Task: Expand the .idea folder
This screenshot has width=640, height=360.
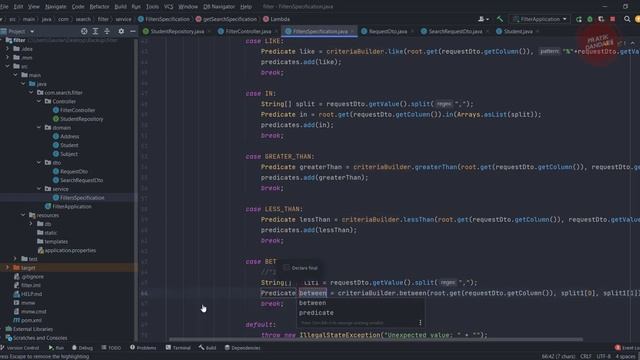Action: 7,49
